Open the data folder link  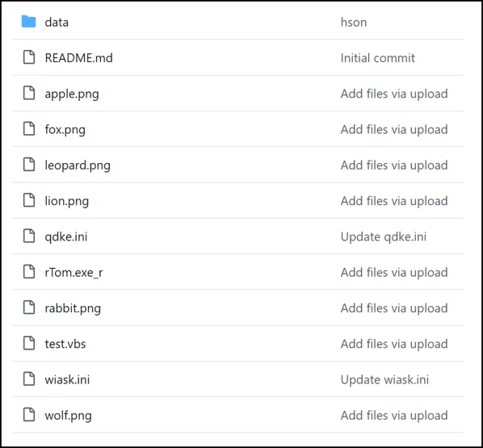[57, 22]
